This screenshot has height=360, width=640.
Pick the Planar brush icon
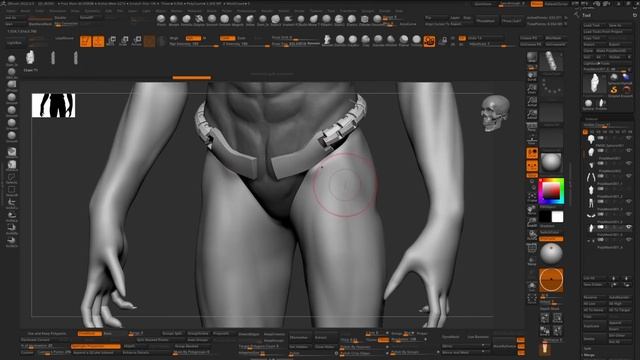click(404, 40)
